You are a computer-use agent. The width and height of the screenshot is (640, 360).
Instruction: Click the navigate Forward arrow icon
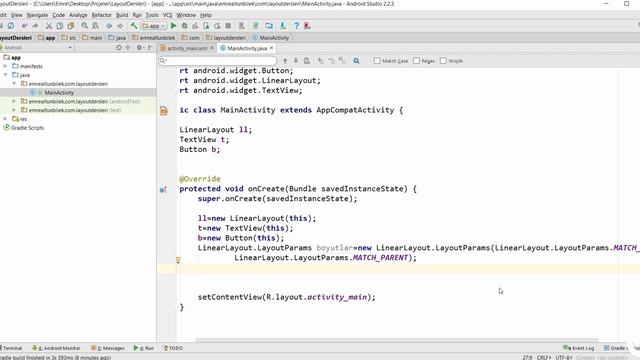120,26
